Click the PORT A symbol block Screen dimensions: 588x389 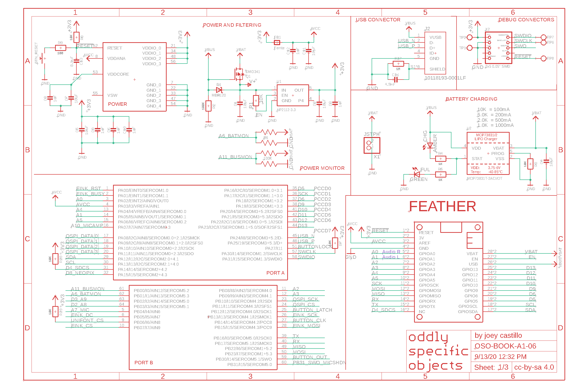tap(200, 233)
